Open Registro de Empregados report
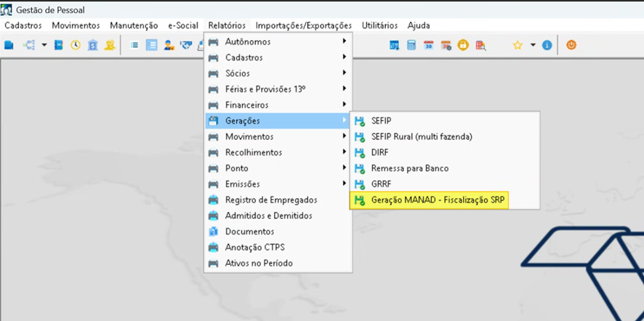The width and height of the screenshot is (644, 321). point(278,200)
